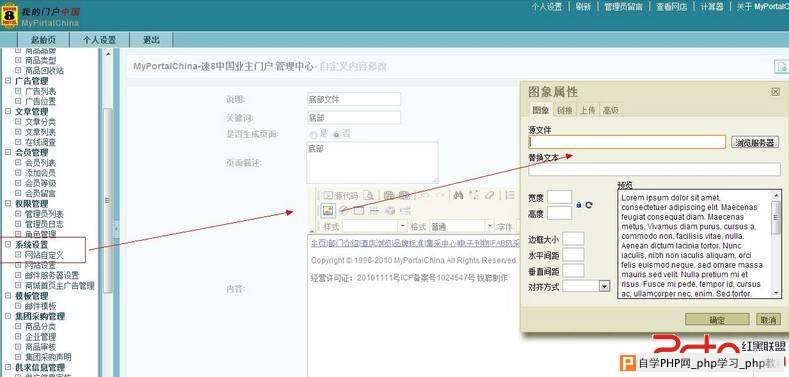Collapse the 模板管理 tree section
Viewport: 789px width, 377px height.
[x=8, y=296]
